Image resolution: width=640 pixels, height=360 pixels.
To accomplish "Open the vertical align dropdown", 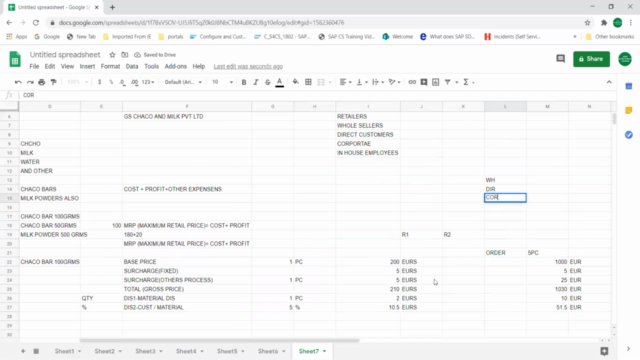I will click(x=362, y=82).
